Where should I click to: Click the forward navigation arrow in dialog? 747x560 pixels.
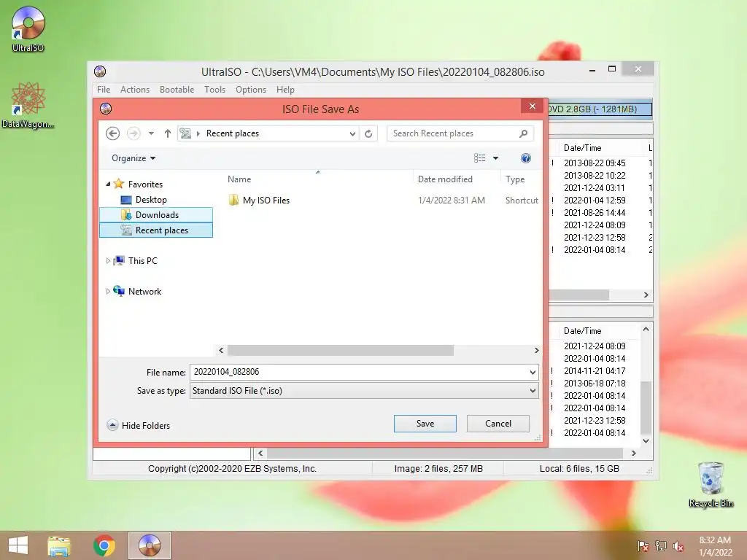[133, 133]
